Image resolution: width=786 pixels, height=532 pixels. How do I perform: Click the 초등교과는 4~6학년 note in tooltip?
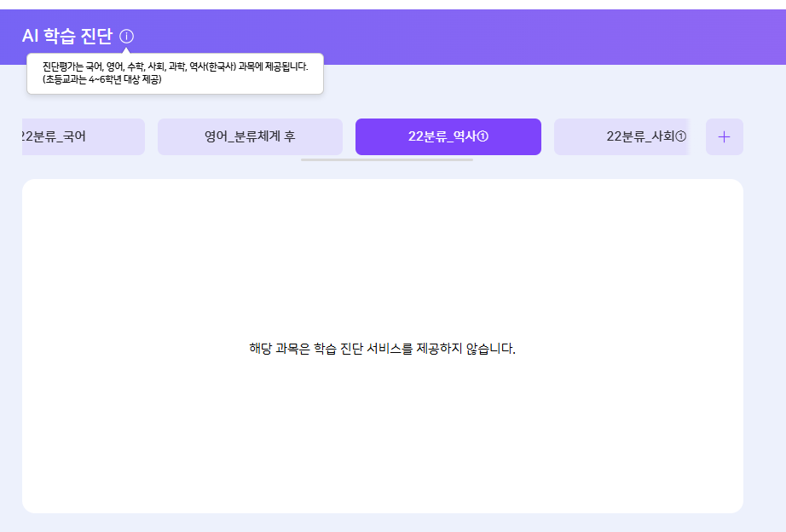[x=101, y=79]
